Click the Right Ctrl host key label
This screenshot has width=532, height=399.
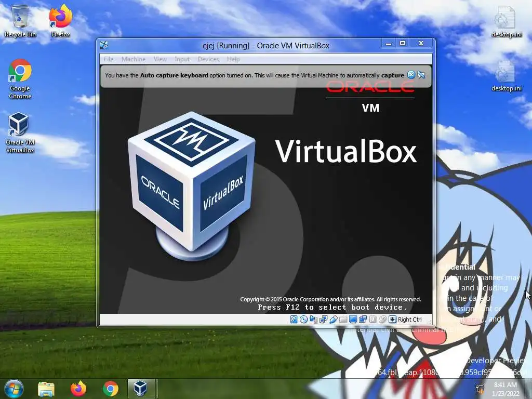[409, 320]
